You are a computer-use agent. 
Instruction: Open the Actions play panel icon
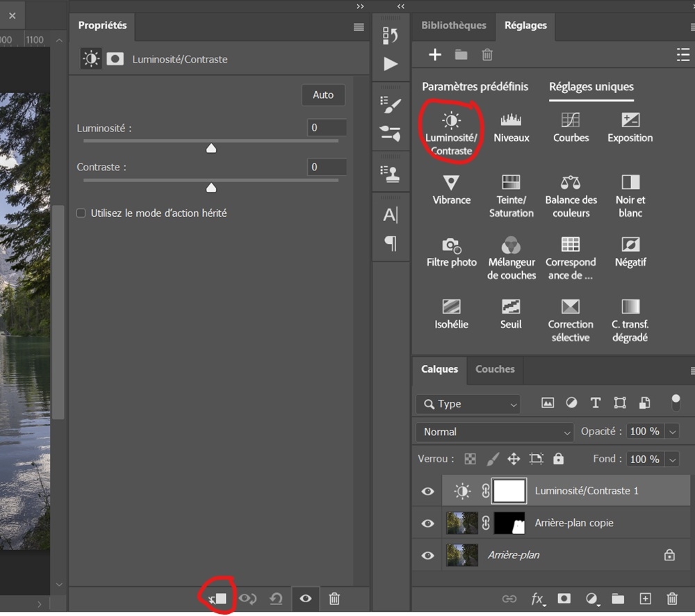(x=391, y=64)
